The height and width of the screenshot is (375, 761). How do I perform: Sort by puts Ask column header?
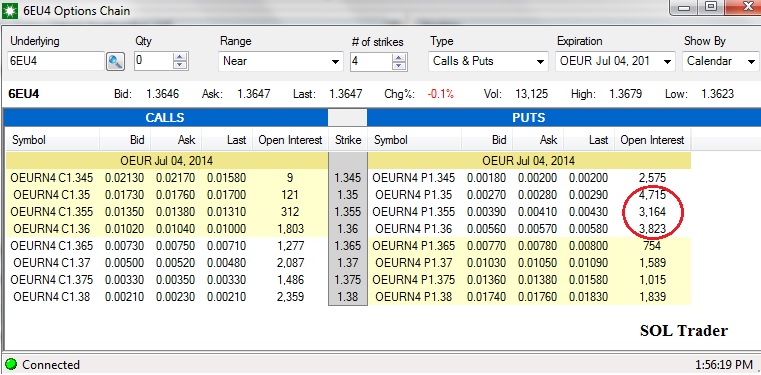pyautogui.click(x=538, y=140)
